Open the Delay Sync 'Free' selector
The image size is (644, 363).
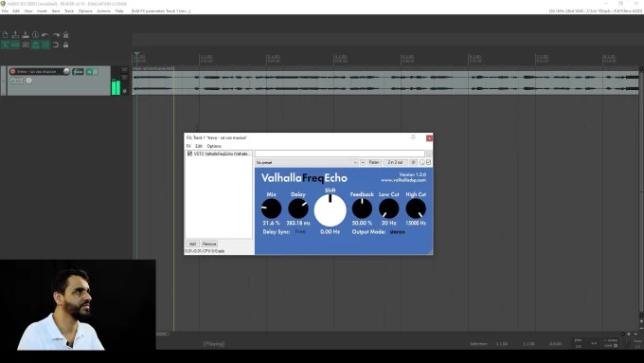click(x=300, y=232)
